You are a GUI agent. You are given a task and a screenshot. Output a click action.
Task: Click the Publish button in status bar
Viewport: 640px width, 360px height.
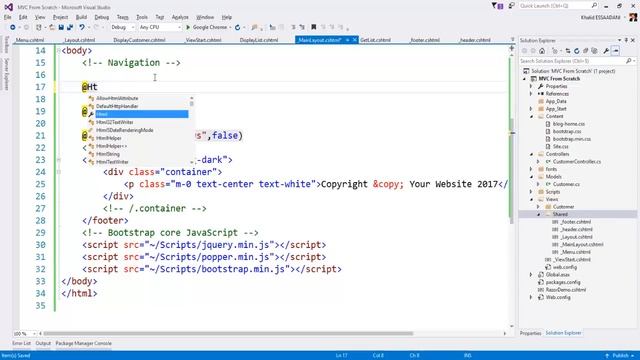pos(620,356)
